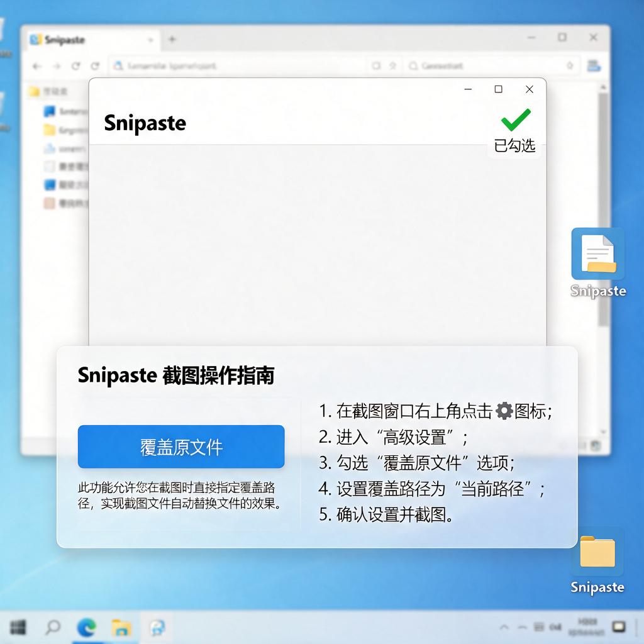Click the star icon inside search field
Image resolution: width=644 pixels, height=644 pixels.
570,65
